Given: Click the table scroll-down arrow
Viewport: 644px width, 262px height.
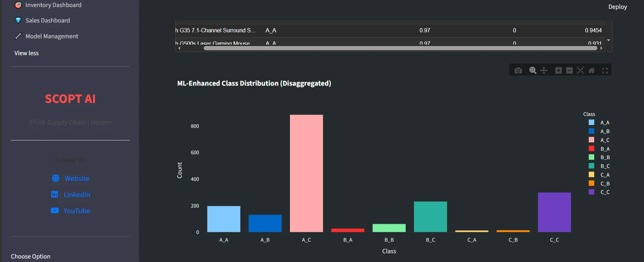Looking at the screenshot, I should click(609, 40).
